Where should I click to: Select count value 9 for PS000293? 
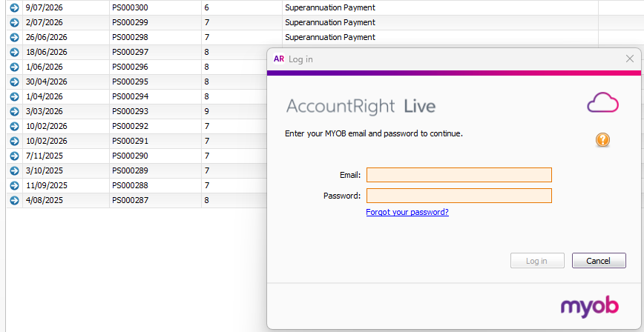pyautogui.click(x=206, y=111)
